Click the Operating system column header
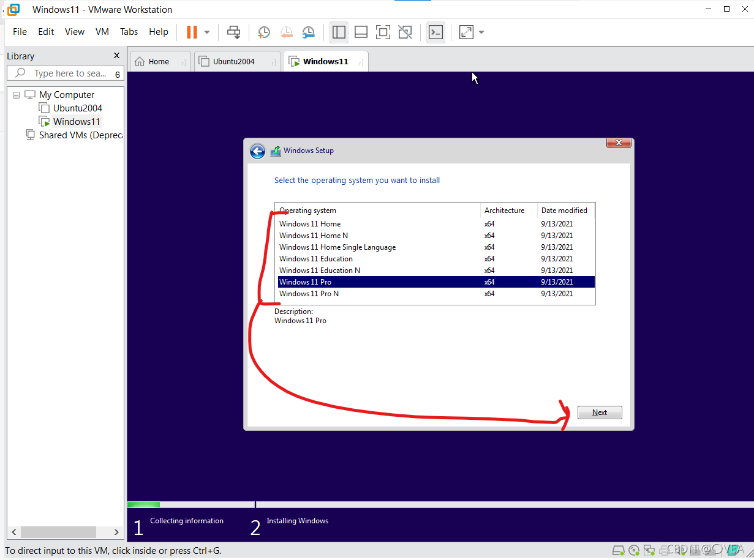The width and height of the screenshot is (754, 560). coord(378,211)
